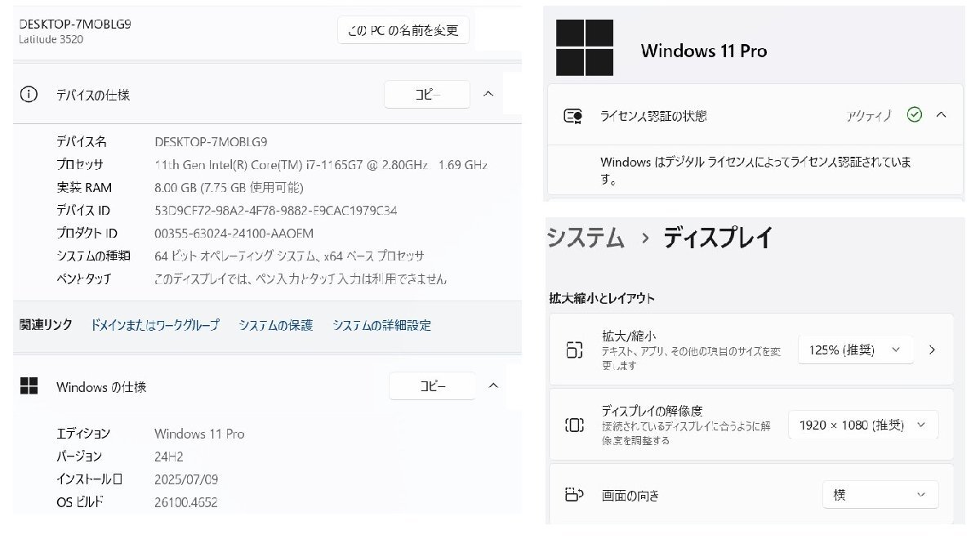Open the システムの保護 link
Viewport: 980px width, 539px height.
276,325
